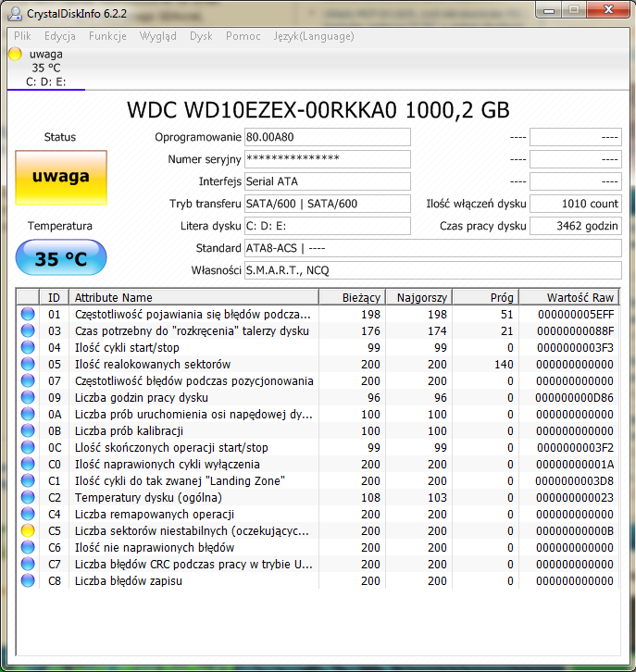Click the status orb for attribute C4

tap(28, 515)
